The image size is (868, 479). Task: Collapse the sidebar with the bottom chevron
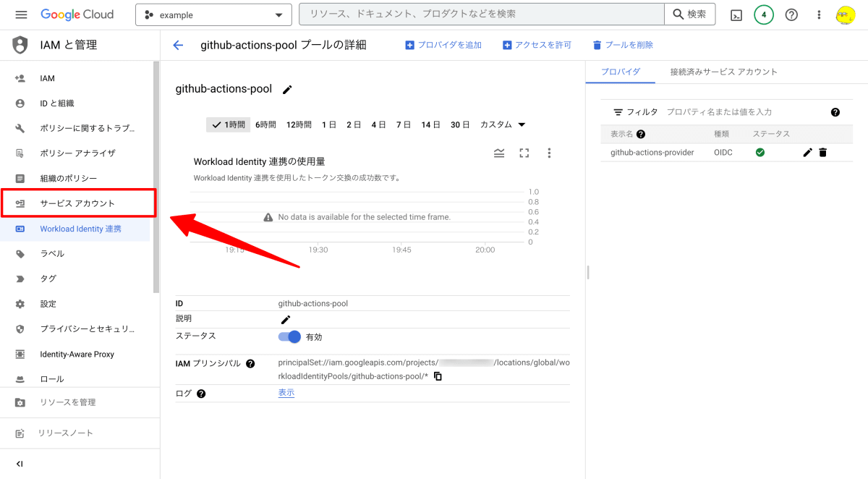tap(20, 464)
